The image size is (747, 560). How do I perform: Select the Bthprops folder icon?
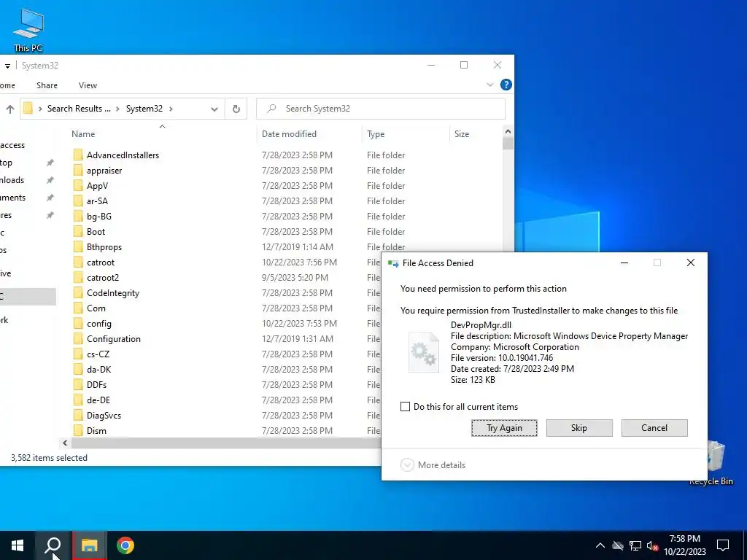79,247
